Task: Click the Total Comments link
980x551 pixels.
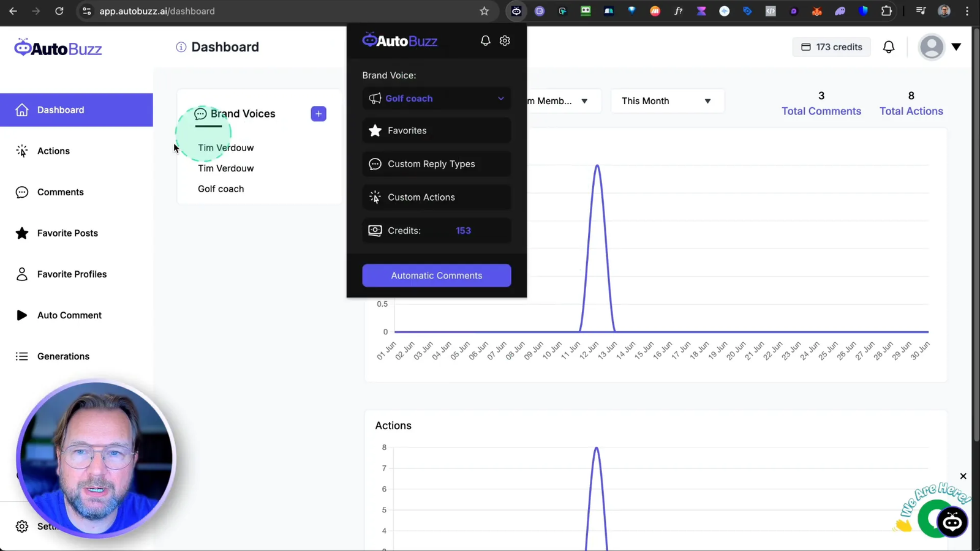Action: [x=821, y=111]
